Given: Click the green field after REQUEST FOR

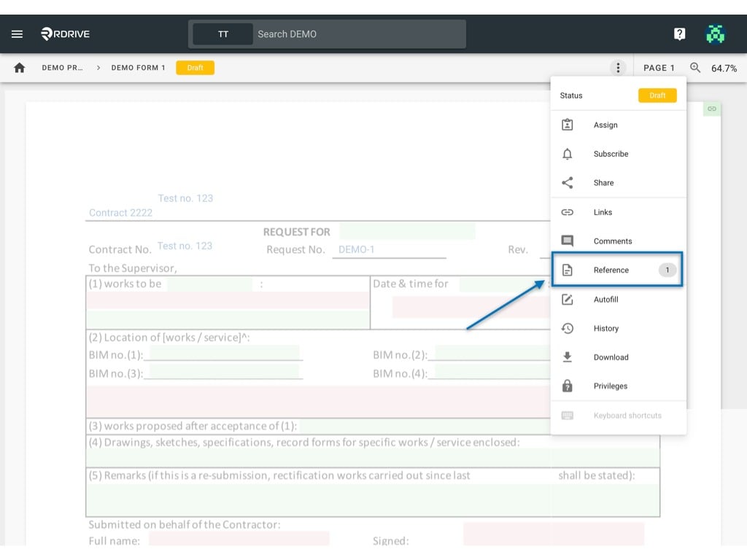Looking at the screenshot, I should coord(408,231).
